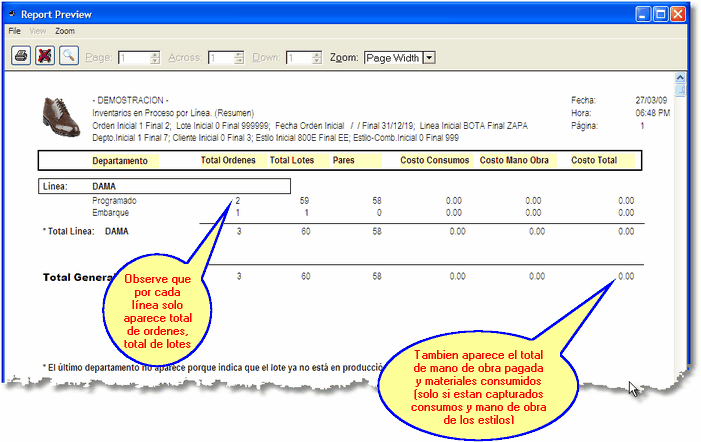Click the window system icon in title bar
Image resolution: width=701 pixels, height=442 pixels.
click(x=13, y=15)
